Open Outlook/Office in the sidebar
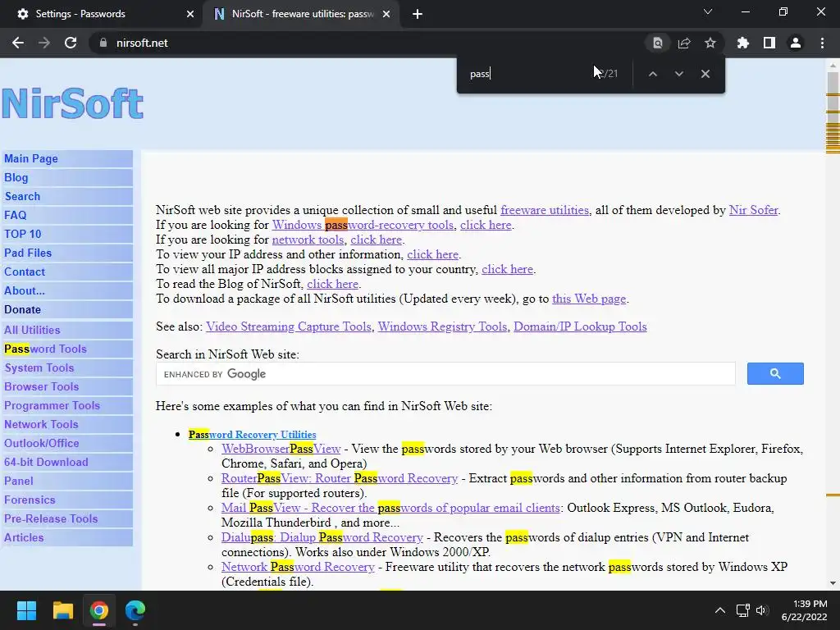The height and width of the screenshot is (630, 840). pos(67,443)
